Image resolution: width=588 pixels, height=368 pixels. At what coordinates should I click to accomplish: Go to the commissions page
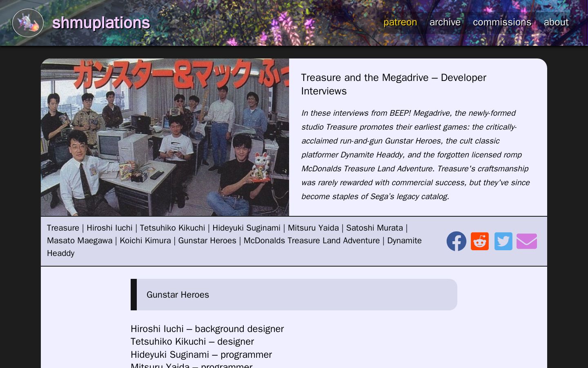click(x=502, y=22)
